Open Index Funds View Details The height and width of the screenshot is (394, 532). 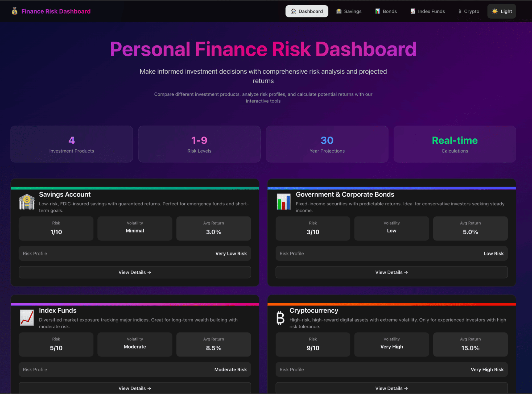click(x=135, y=388)
